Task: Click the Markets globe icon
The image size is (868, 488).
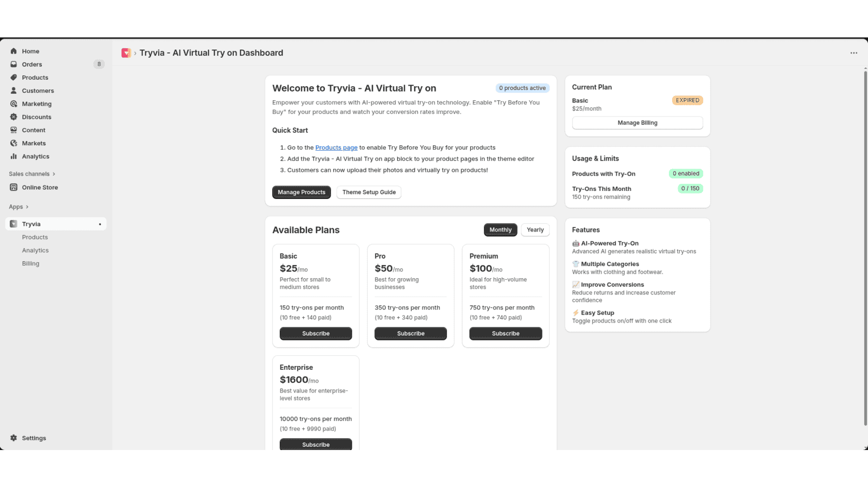Action: 14,143
